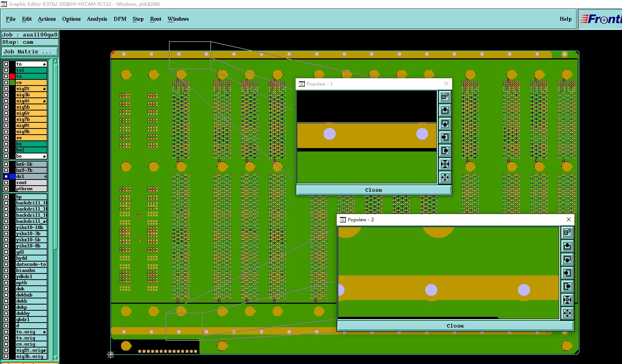This screenshot has height=364, width=622.
Task: Click the Popview 2 title bar icon
Action: click(343, 220)
